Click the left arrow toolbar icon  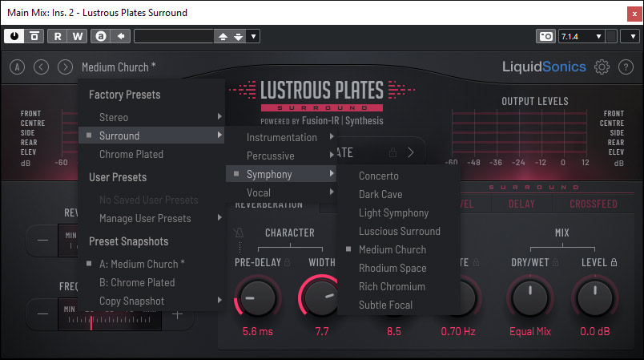121,36
